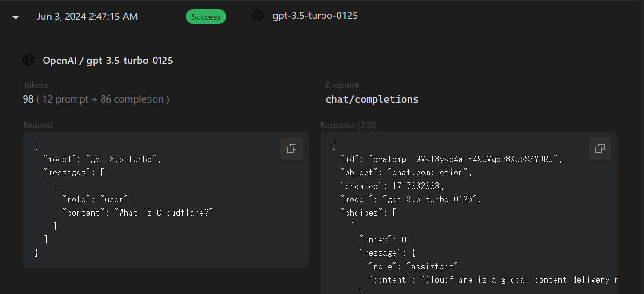Viewport: 644px width, 294px height.
Task: Select the timestamp Jun 3, 2024 2:47:15 AM
Action: [x=87, y=17]
